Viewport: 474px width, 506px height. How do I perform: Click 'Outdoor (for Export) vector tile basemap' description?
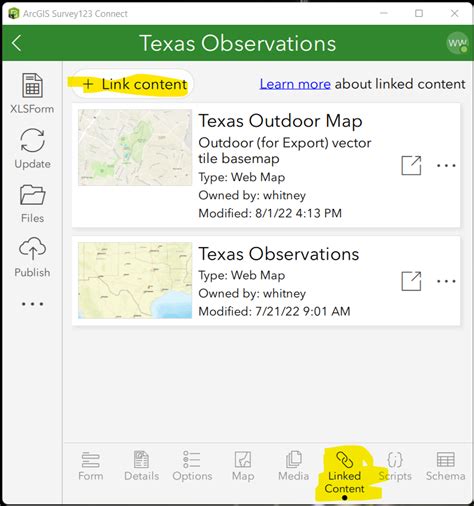tap(285, 151)
